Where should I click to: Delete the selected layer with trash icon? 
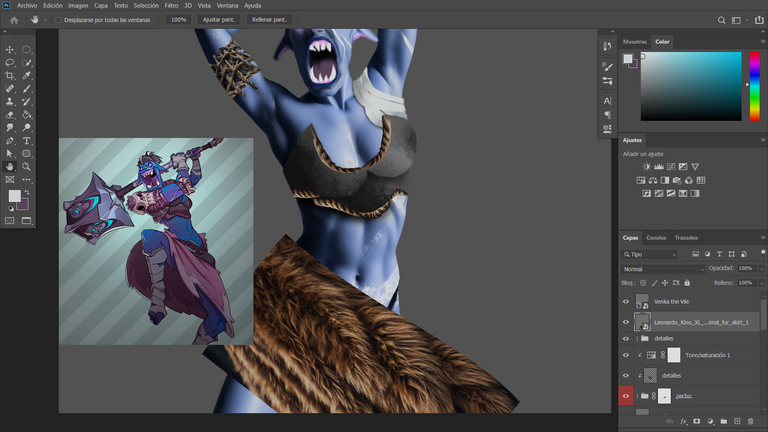click(x=750, y=421)
